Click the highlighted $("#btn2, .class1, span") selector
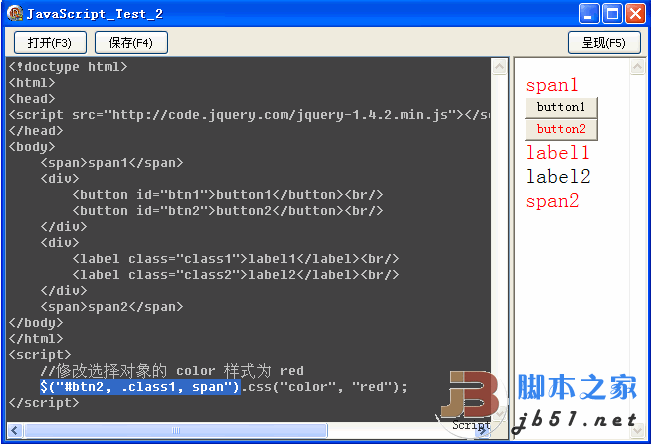The width and height of the screenshot is (651, 444). (x=140, y=387)
